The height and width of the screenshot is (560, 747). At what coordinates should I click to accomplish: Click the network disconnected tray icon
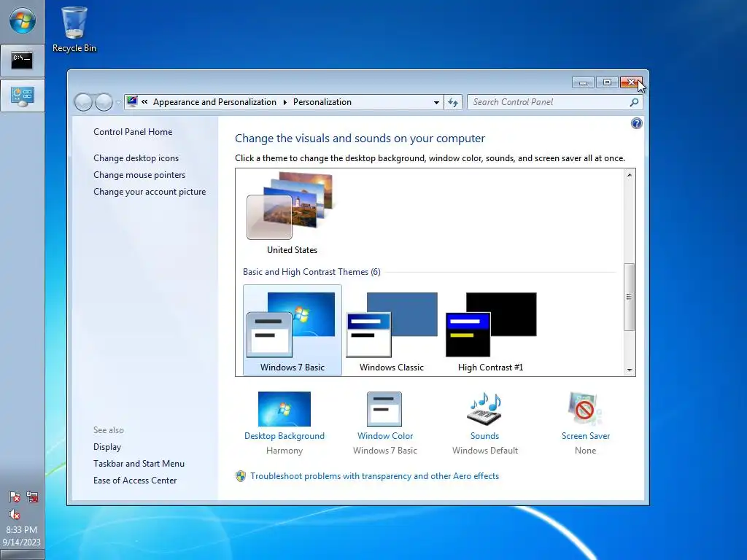pos(32,497)
